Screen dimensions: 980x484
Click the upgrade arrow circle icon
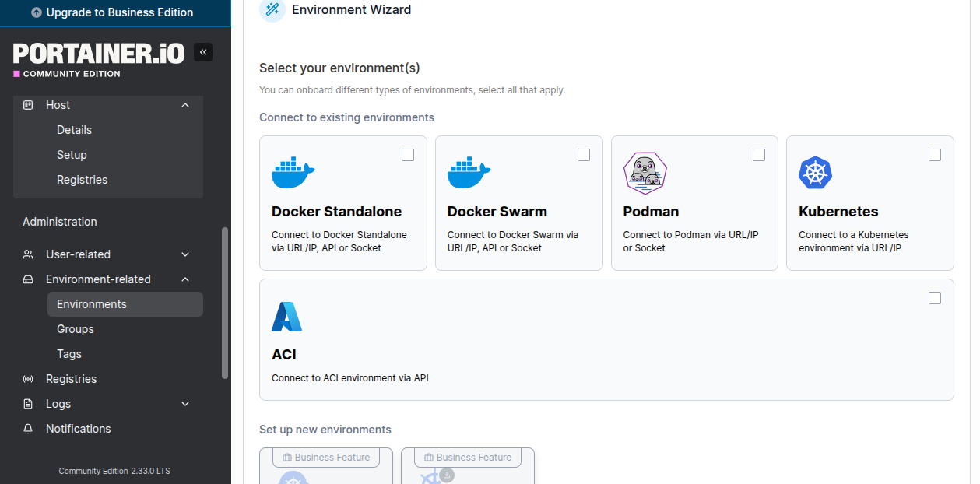(37, 12)
